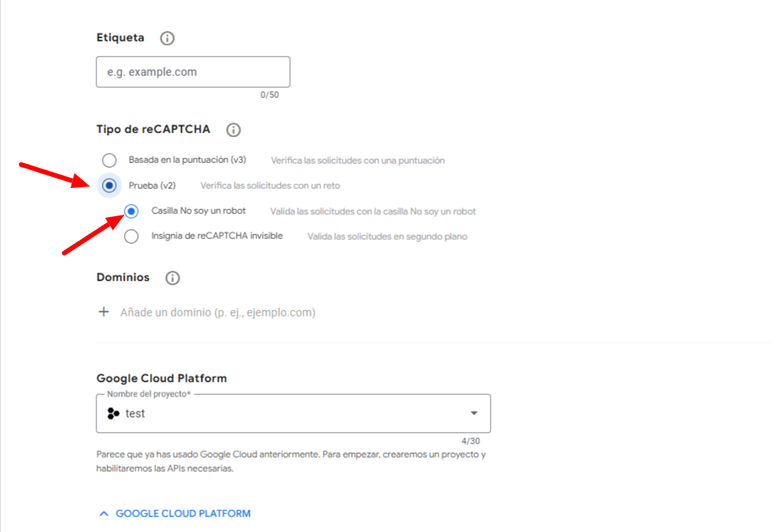
Task: Click the Prueba (v2) label text
Action: pyautogui.click(x=152, y=186)
